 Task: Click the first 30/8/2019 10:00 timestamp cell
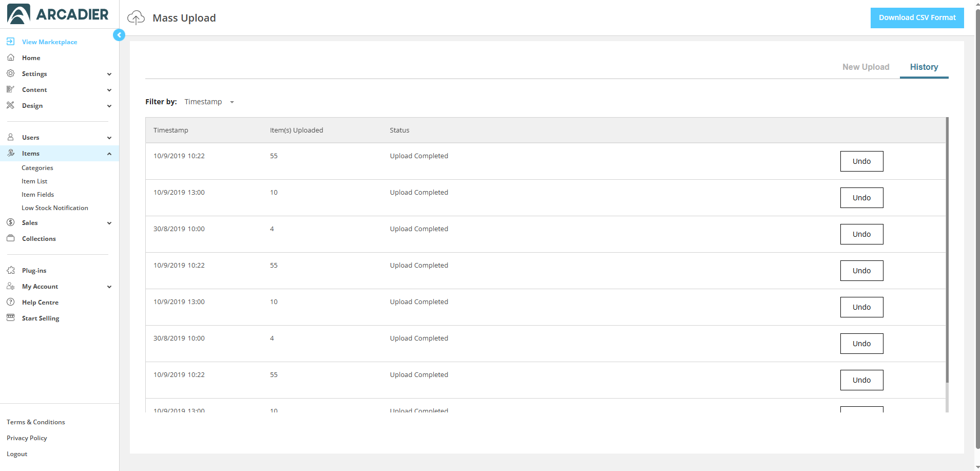179,229
